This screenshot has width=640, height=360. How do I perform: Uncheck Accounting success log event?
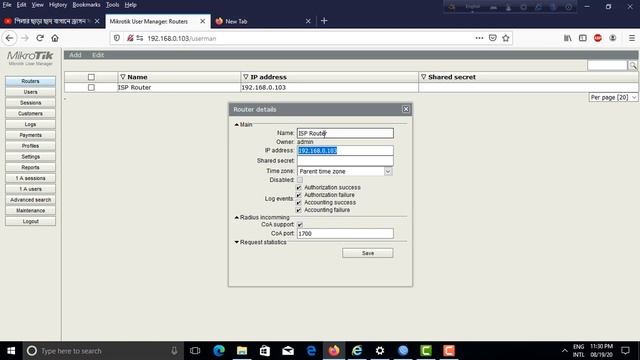tap(299, 203)
